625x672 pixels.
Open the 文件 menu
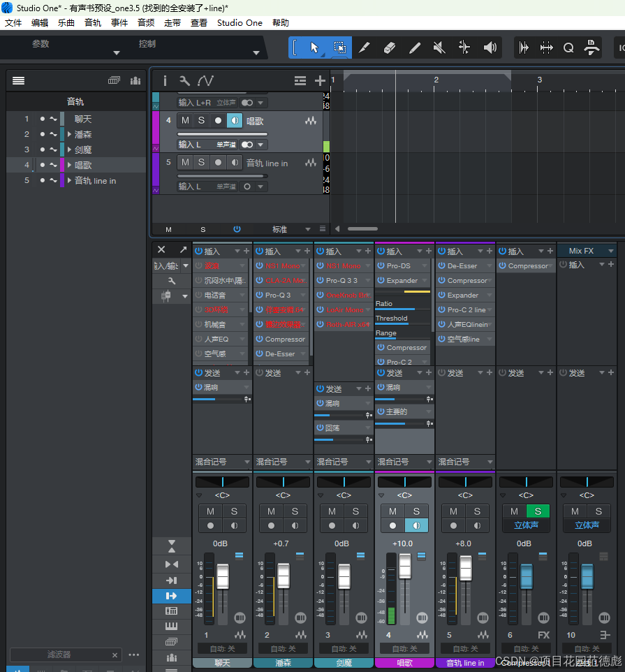pos(13,23)
